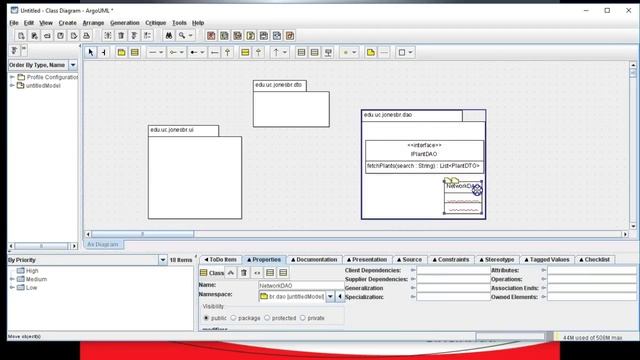Screen dimensions: 640x360
Task: Click the Go Up arrow in Properties
Action: 231,273
